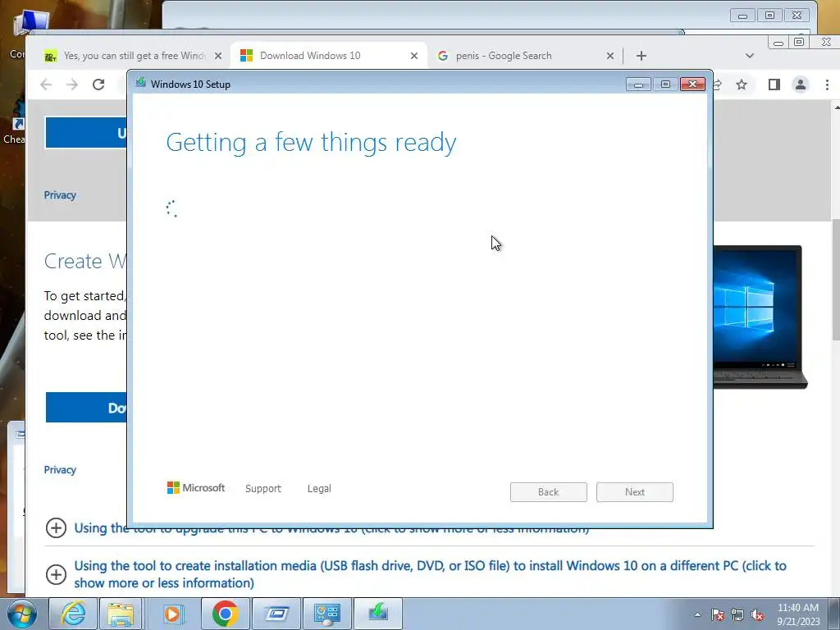
Task: Open the Chrome profile avatar
Action: (801, 84)
